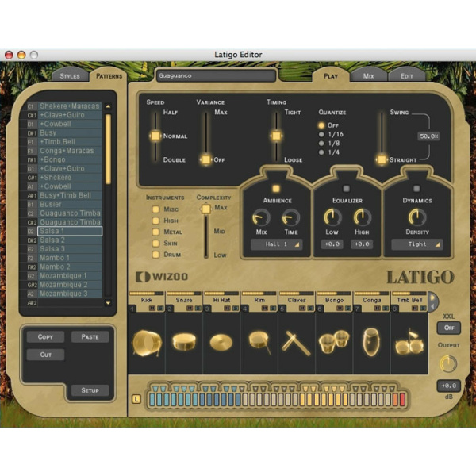Mute the Kick channel with M
Viewport: 476px width, 476px height.
pyautogui.click(x=152, y=308)
